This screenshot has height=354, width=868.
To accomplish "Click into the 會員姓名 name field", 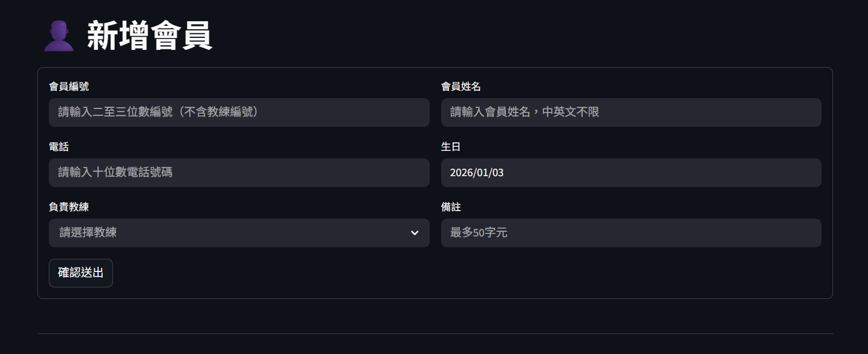I will (x=630, y=112).
